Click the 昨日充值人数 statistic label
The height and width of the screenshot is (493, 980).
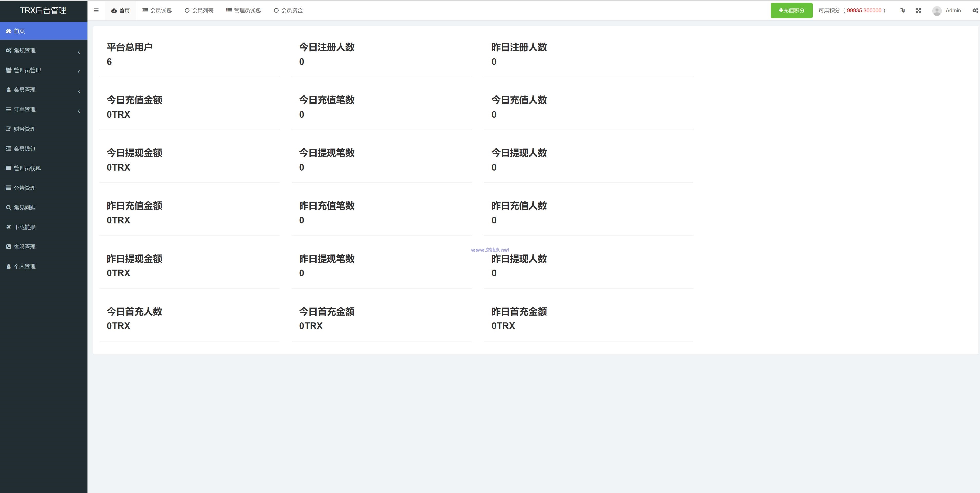[x=519, y=206]
